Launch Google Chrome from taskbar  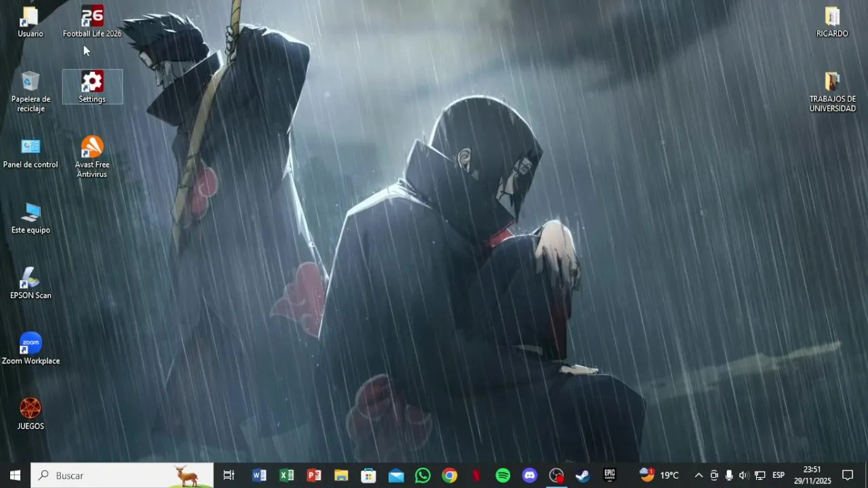tap(450, 475)
